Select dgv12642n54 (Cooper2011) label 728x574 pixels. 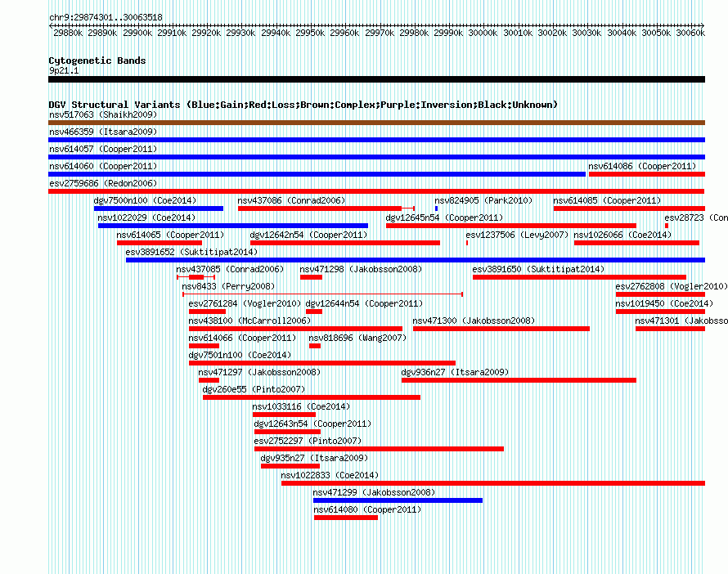point(308,235)
